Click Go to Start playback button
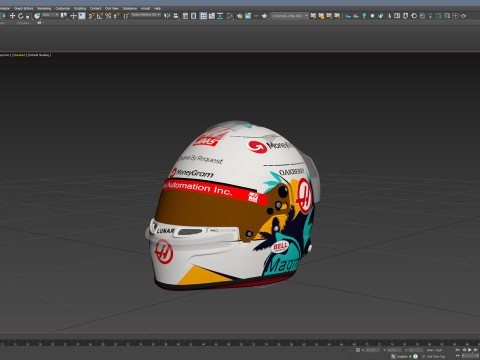 (458, 350)
